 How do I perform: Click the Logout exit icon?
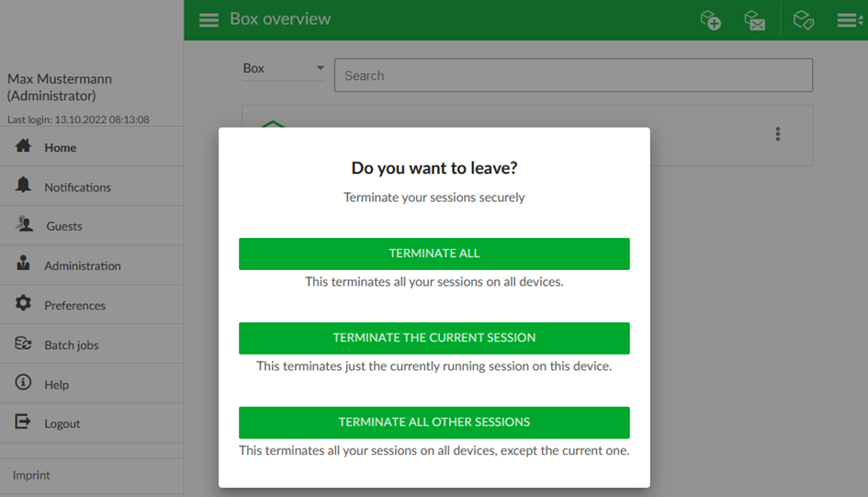(23, 422)
